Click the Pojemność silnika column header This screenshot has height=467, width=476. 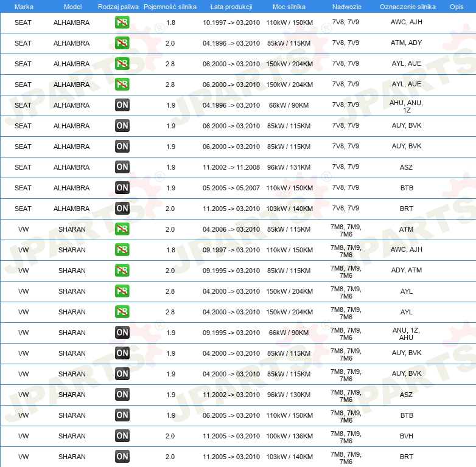(170, 7)
